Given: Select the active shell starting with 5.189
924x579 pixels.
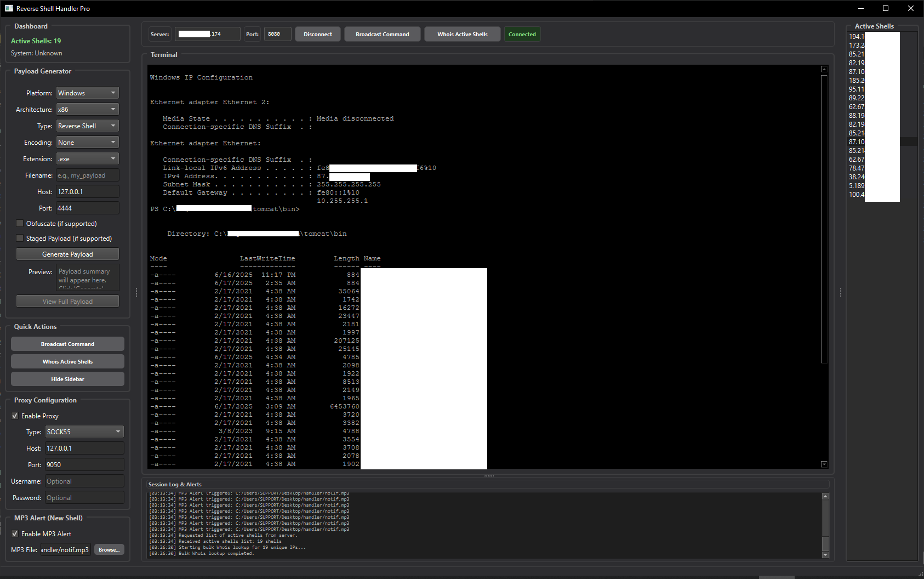Looking at the screenshot, I should tap(881, 186).
